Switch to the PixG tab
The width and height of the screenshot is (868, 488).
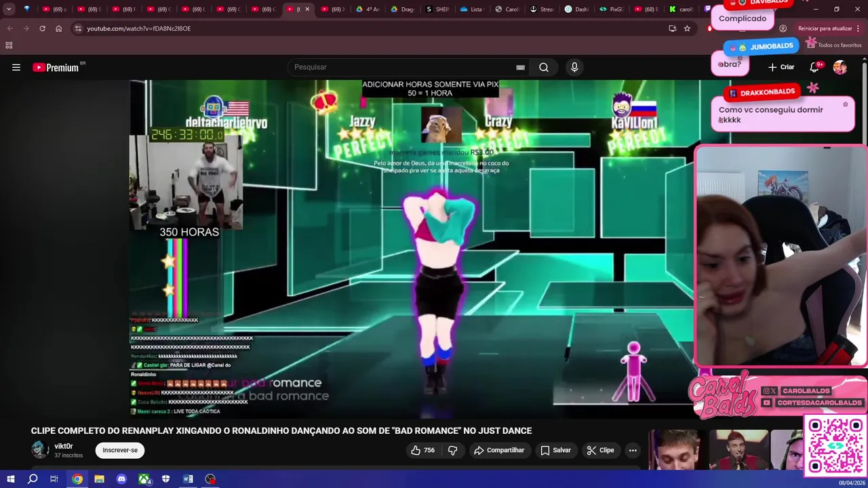coord(612,9)
